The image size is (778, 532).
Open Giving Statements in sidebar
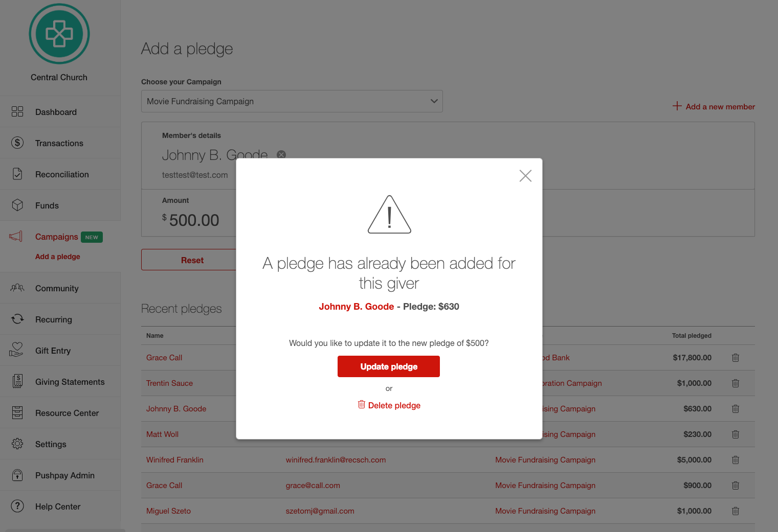(70, 382)
